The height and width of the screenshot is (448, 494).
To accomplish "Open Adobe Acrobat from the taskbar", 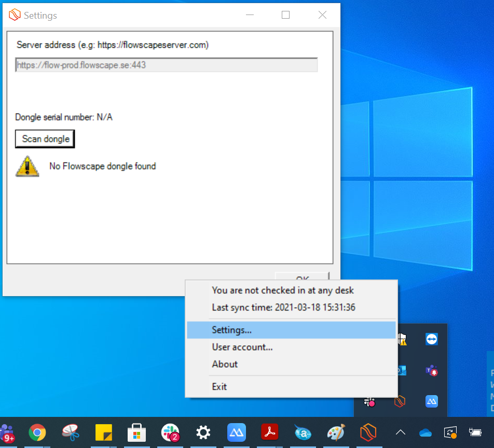I will (270, 432).
